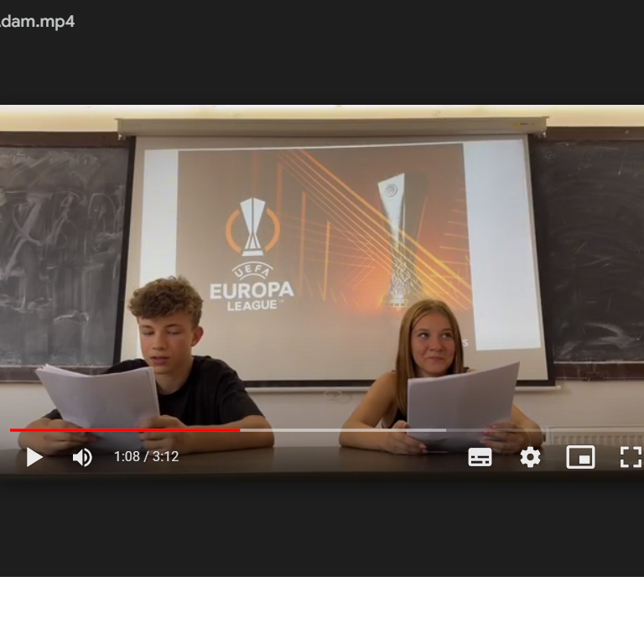Mute the video with the speaker icon
Screen dimensions: 644x644
click(x=82, y=458)
